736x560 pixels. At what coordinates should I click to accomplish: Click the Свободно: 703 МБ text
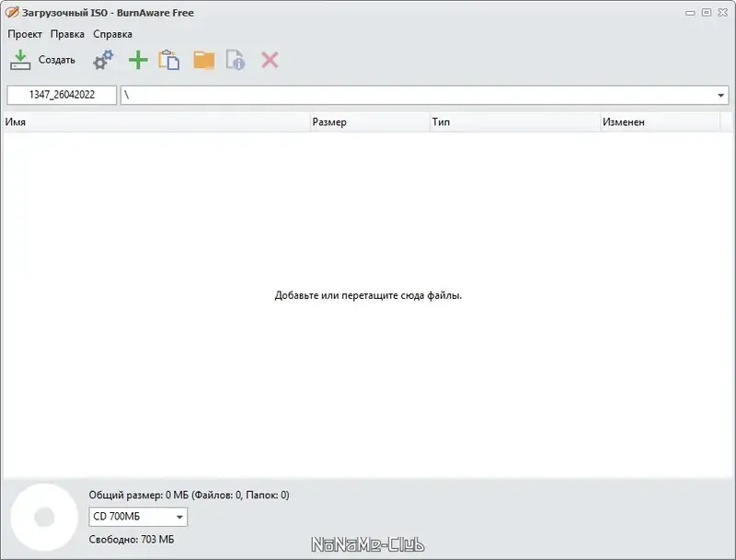click(x=132, y=540)
